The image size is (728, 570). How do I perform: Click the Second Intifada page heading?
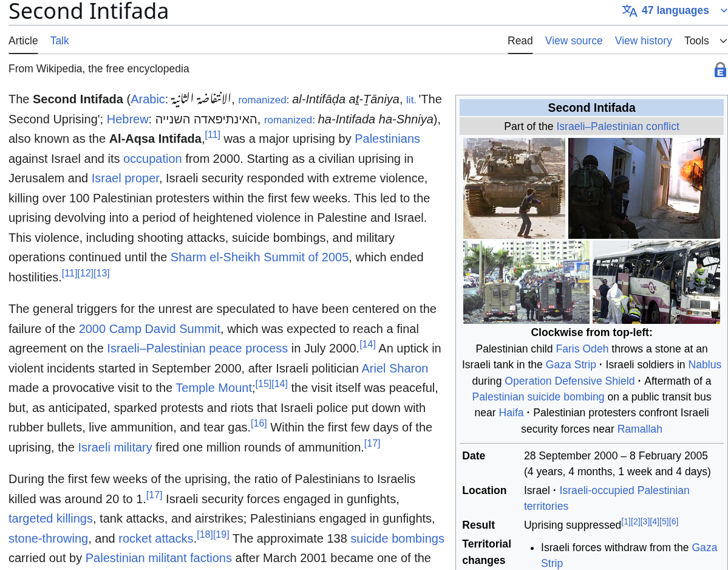coord(88,11)
